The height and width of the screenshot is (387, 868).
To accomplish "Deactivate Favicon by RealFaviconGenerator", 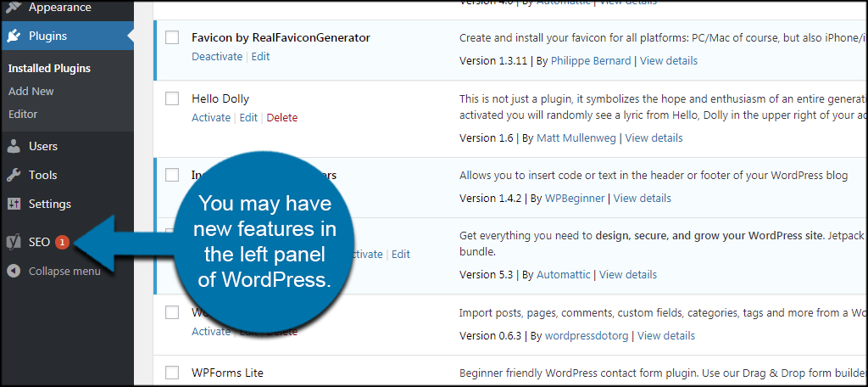I will pos(217,57).
